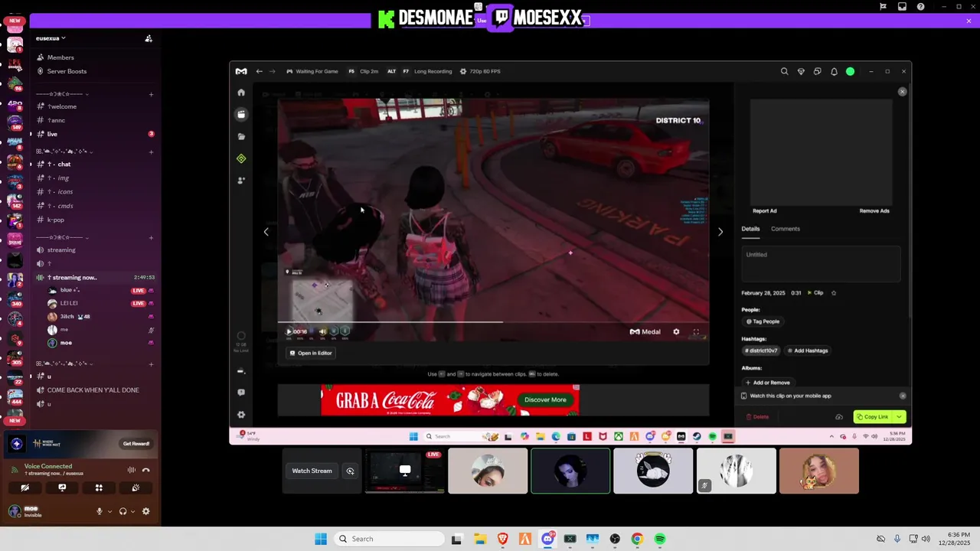Open Windows Start menu
Screen dimensions: 980x551
(x=321, y=539)
